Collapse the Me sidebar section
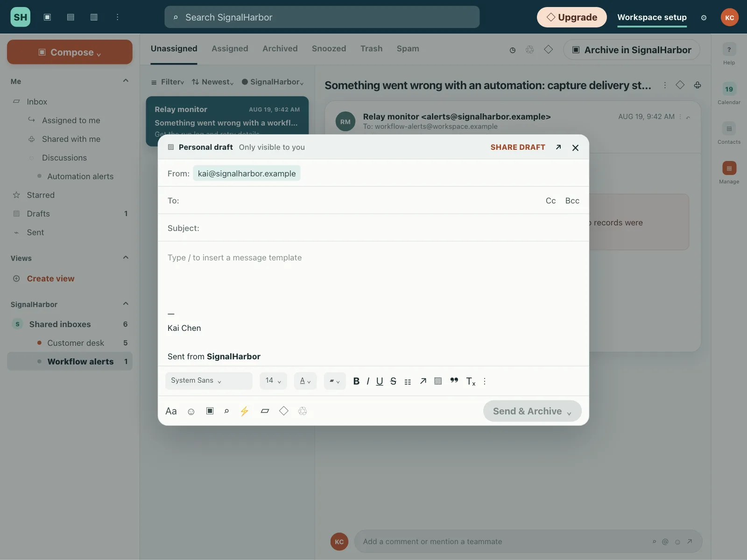 pos(126,81)
